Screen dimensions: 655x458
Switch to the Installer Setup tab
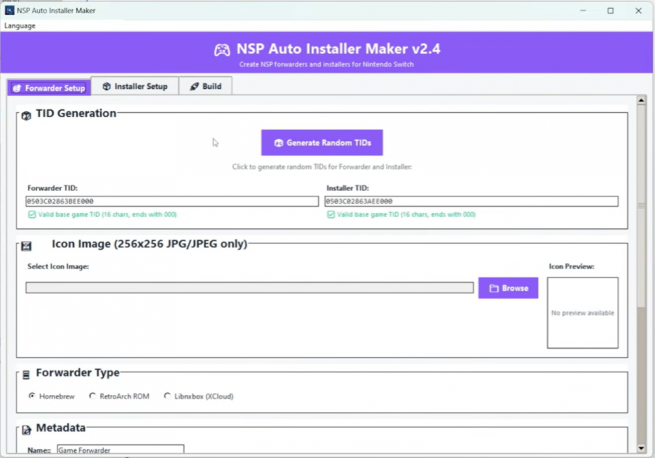point(135,86)
